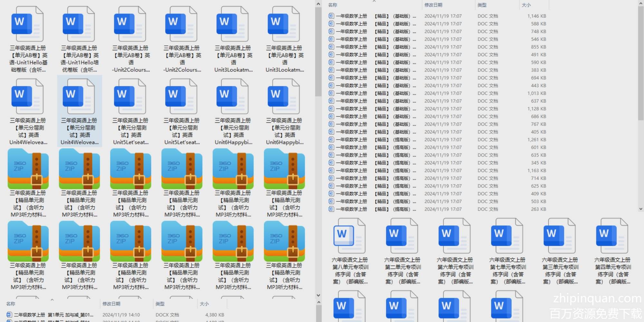Click the 大小 header of the 二年级数学 list
The image size is (644, 322).
[x=204, y=304]
